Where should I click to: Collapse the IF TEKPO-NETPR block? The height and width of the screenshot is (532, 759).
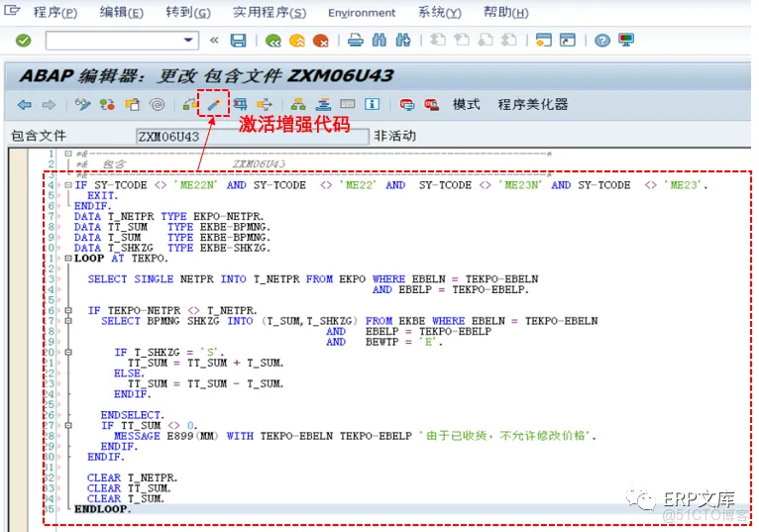pyautogui.click(x=67, y=310)
